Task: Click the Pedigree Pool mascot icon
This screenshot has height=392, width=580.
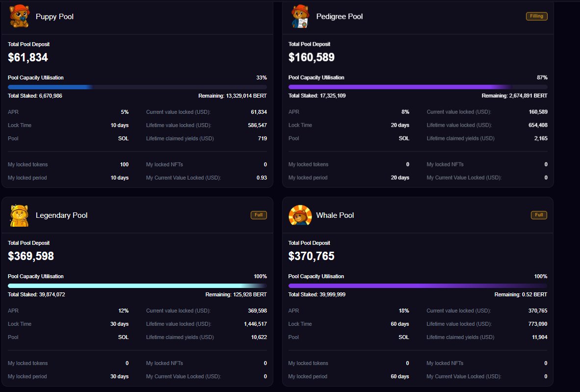Action: [x=299, y=15]
